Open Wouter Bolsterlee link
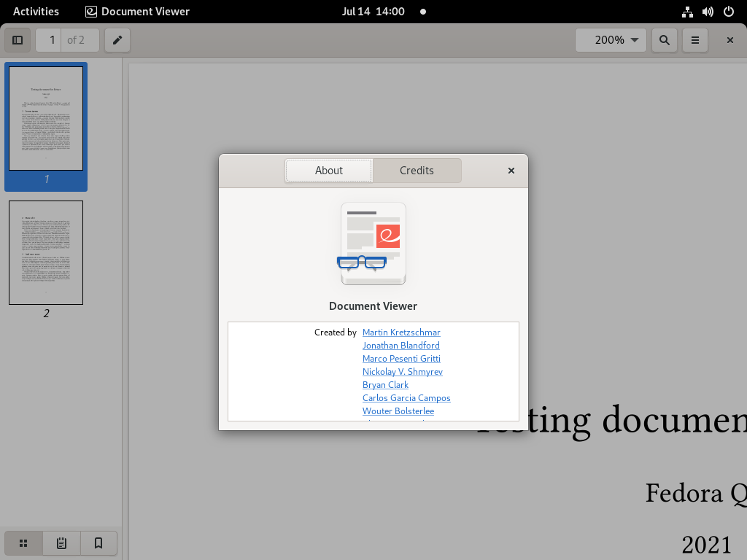 click(398, 411)
